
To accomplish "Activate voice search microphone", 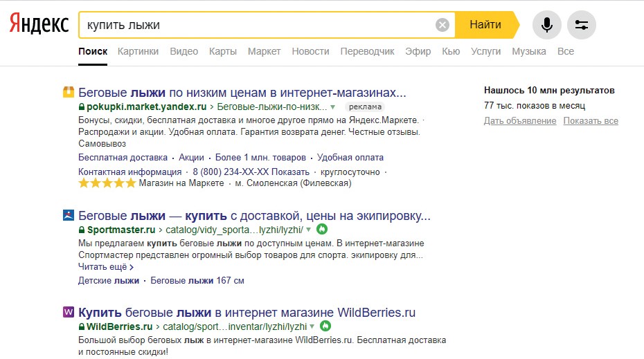I will click(547, 26).
